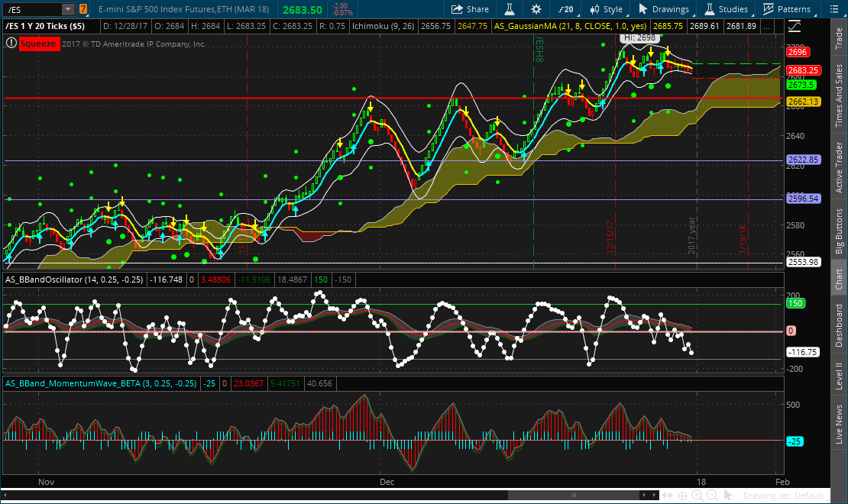
Task: Open the Level II side tab
Action: [x=839, y=376]
